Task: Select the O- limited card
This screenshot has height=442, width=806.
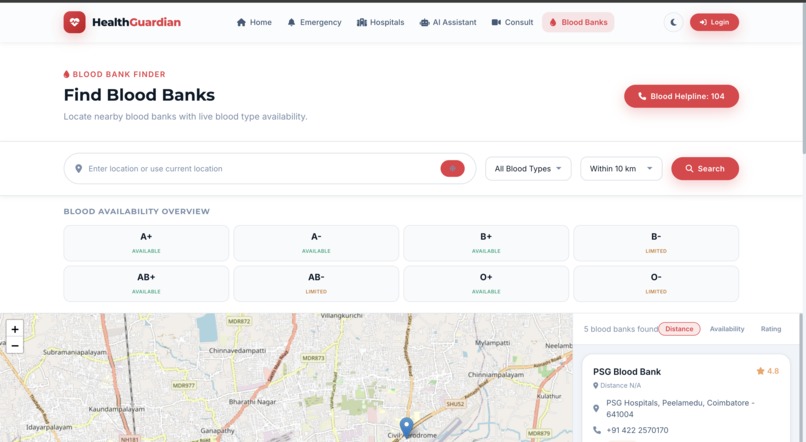Action: [656, 284]
